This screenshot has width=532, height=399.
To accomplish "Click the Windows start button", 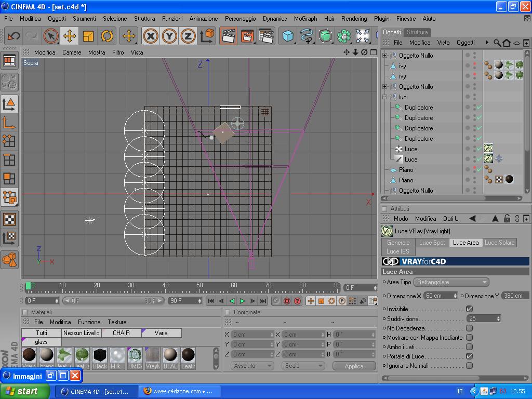I will (x=24, y=391).
